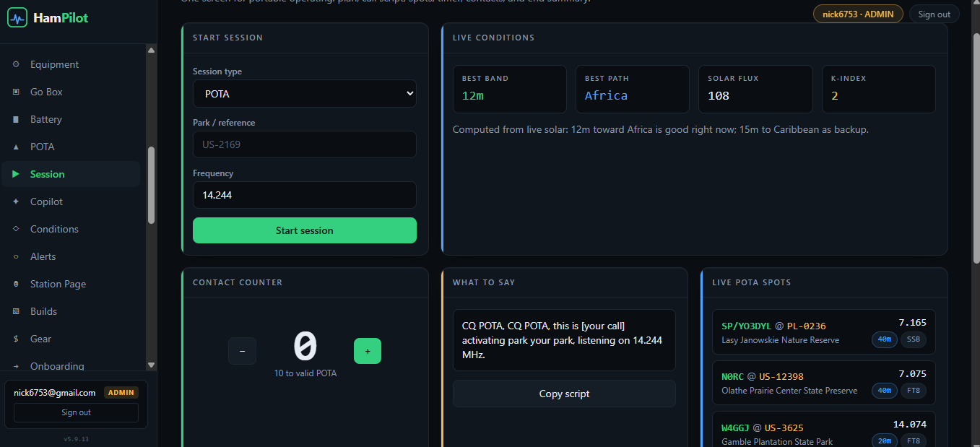
Task: Select the N0RC spot at US-12398
Action: 824,383
